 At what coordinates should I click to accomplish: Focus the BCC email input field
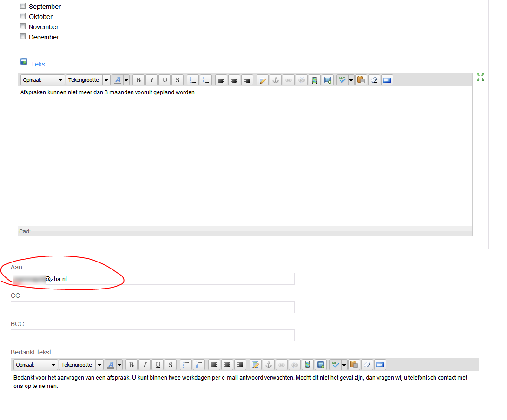[x=152, y=335]
